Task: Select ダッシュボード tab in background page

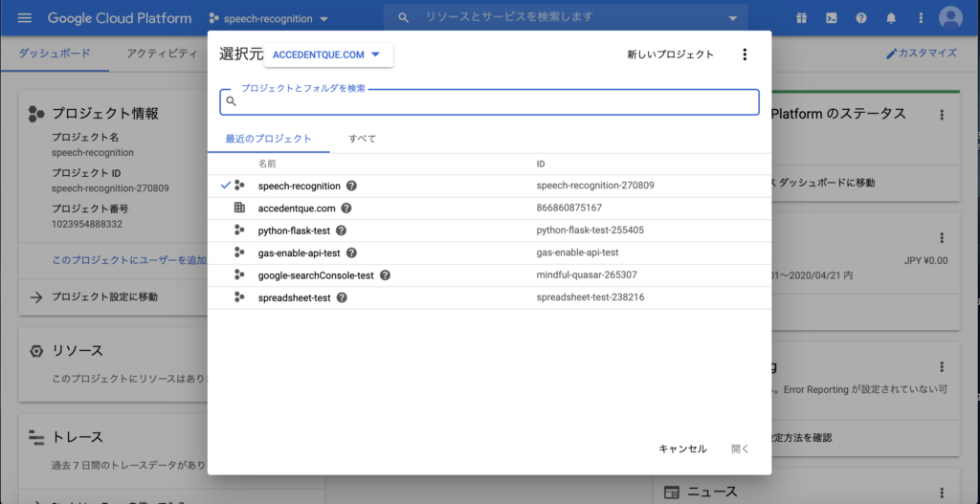Action: tap(55, 54)
